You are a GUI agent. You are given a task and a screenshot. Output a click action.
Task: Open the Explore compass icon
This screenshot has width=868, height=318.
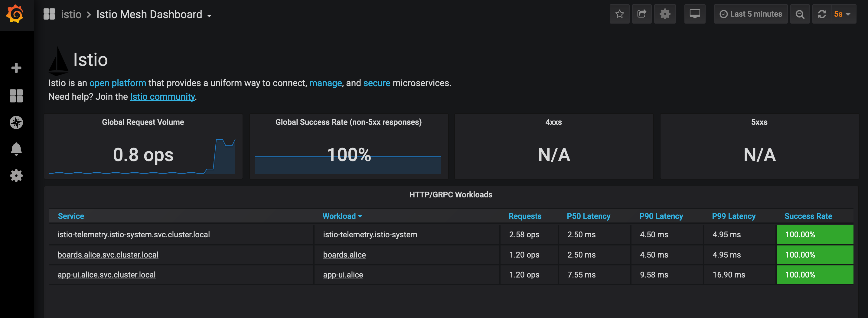(x=16, y=122)
